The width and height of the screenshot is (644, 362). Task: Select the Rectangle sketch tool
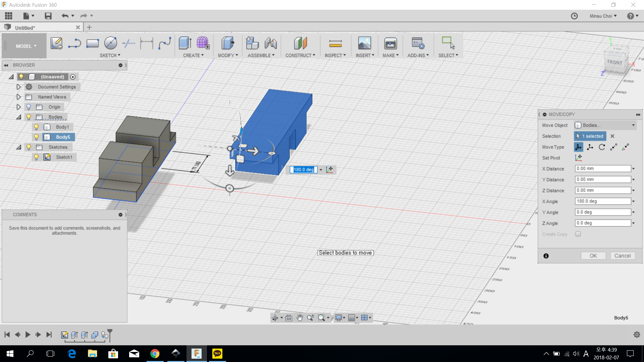click(93, 43)
